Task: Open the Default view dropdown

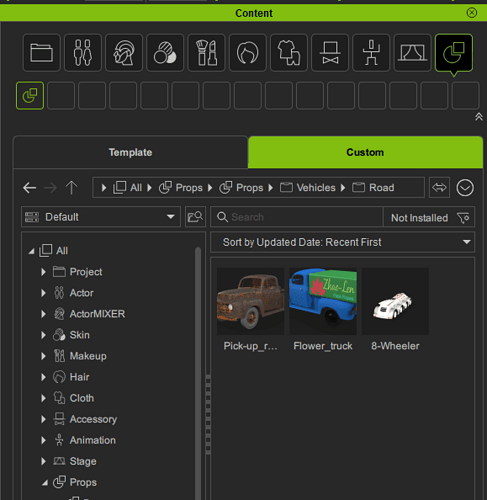Action: [101, 217]
